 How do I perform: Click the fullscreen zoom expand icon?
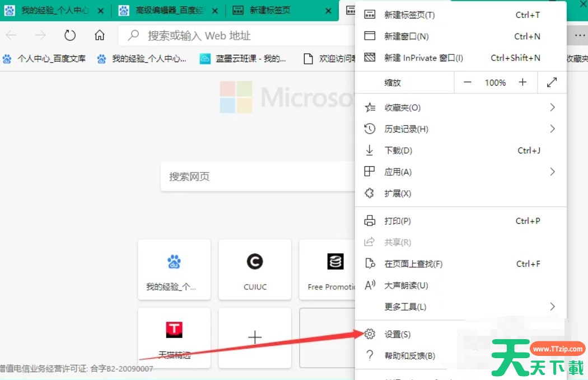pyautogui.click(x=552, y=82)
